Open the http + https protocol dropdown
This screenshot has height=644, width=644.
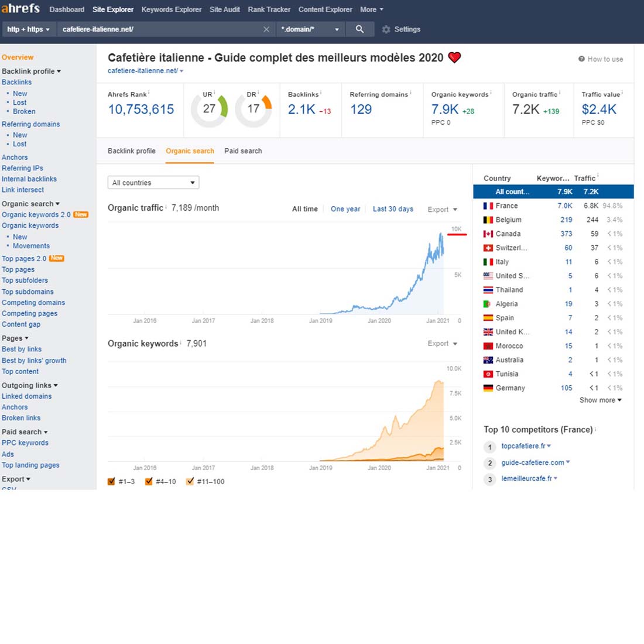28,29
